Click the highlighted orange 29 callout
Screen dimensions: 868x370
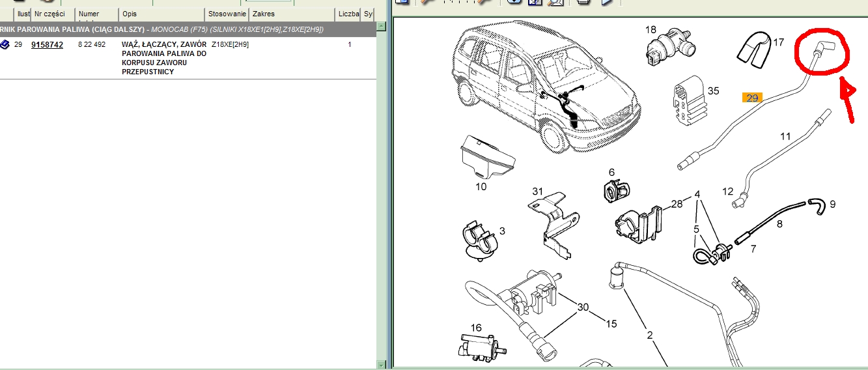[752, 98]
